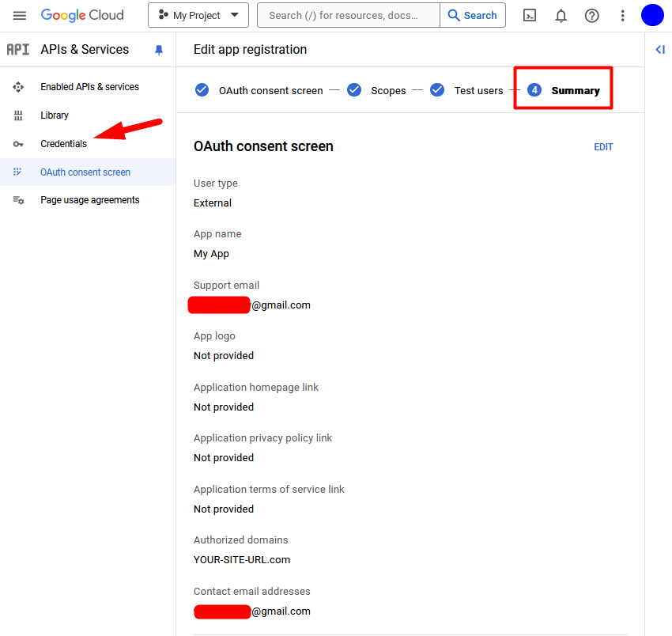672x636 pixels.
Task: Click the Credentials key icon
Action: tap(18, 144)
